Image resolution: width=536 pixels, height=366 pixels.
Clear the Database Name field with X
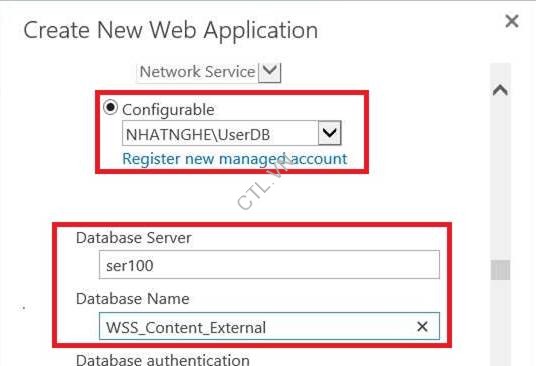(422, 327)
